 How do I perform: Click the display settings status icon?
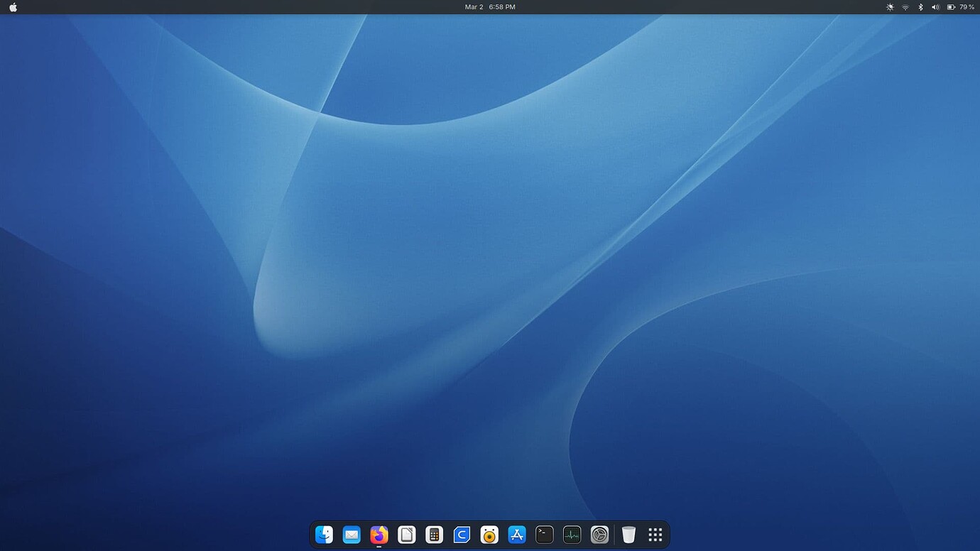889,7
